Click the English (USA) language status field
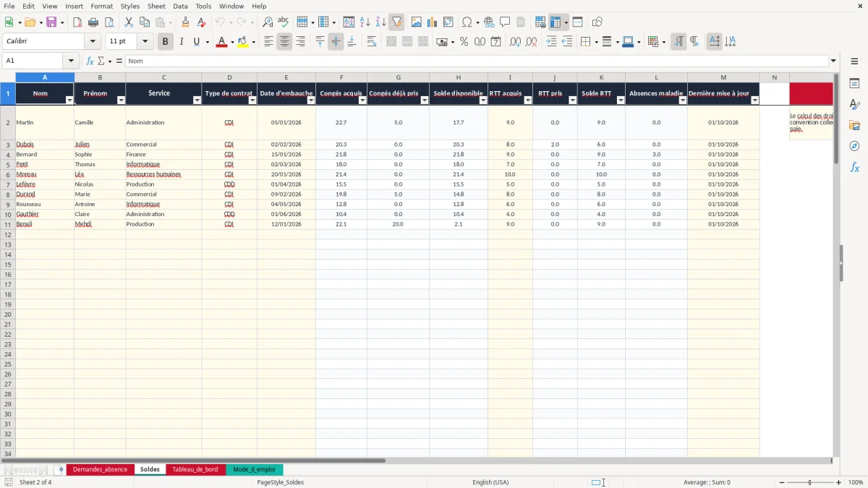This screenshot has width=868, height=488. tap(490, 482)
